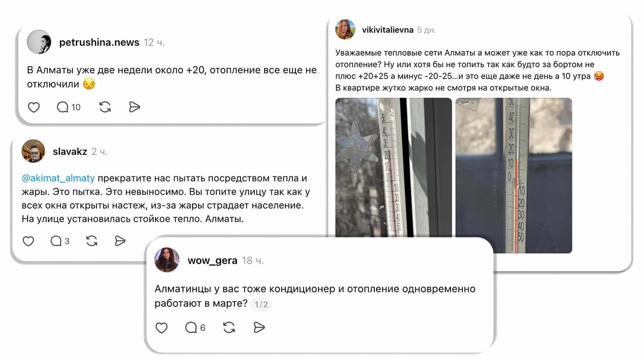Open the slavakz profile avatar
Screen dimensions: 644x362
[33, 151]
